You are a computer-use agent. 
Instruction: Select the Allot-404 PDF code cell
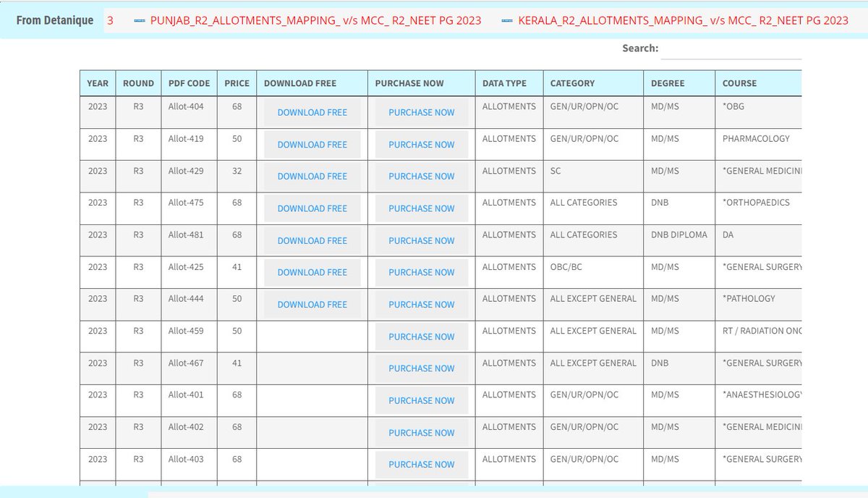coord(189,112)
